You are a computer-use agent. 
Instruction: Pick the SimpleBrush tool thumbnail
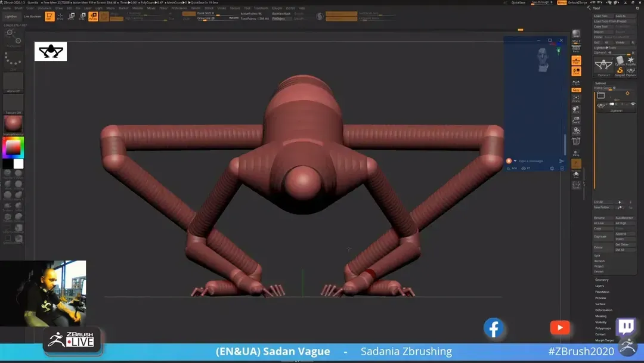click(x=620, y=71)
